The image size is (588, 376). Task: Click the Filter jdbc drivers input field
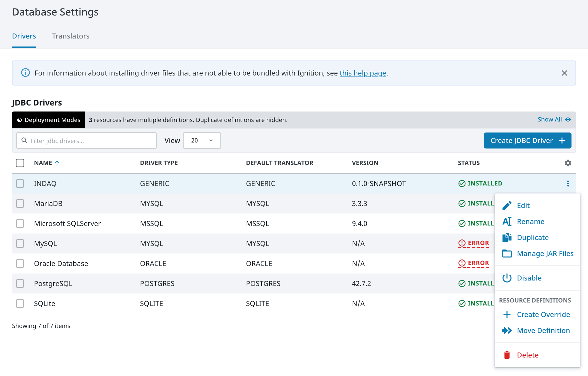(x=86, y=140)
